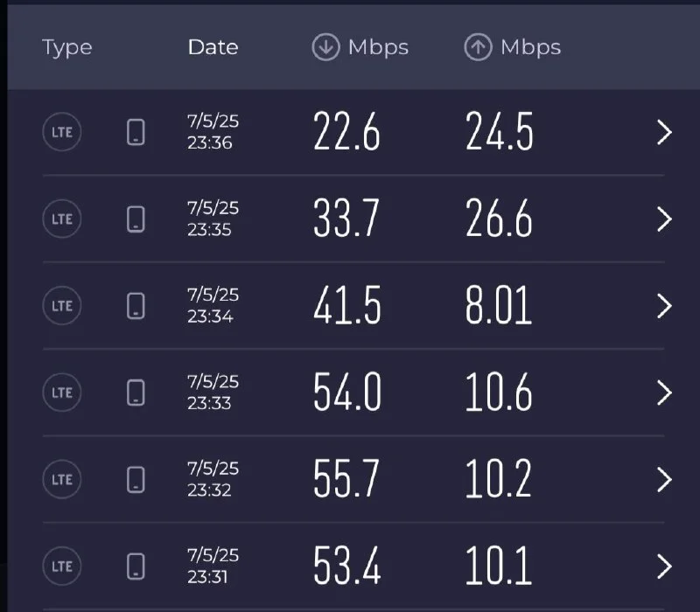Sort results by the Date column header
The width and height of the screenshot is (700, 612).
213,47
